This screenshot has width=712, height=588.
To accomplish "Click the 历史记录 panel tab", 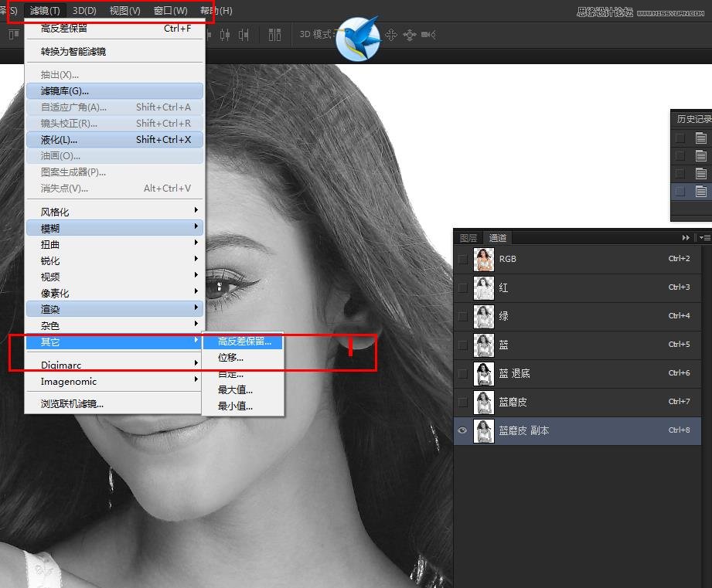I will click(x=693, y=119).
